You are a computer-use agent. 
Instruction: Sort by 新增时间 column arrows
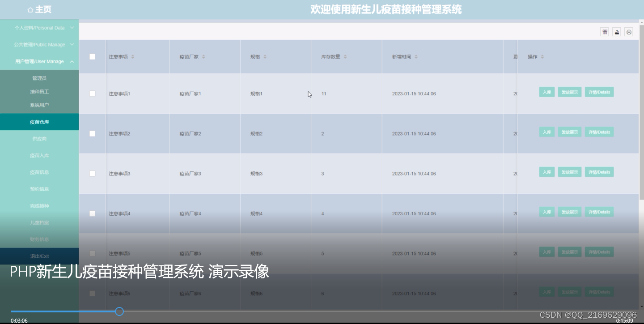point(416,57)
